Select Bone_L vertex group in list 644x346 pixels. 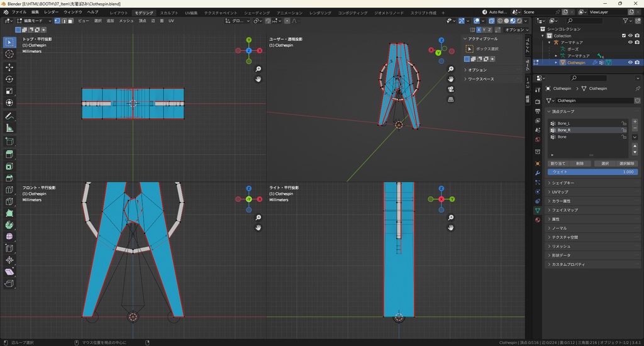click(x=564, y=123)
